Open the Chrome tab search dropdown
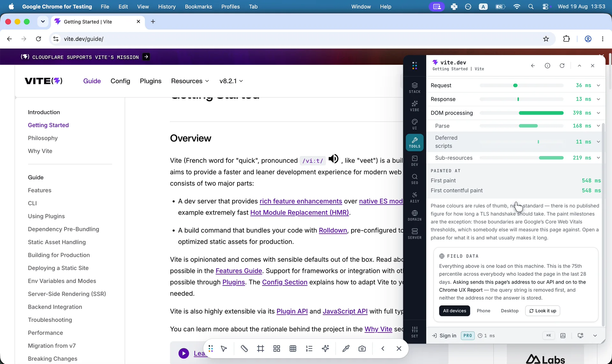Screen dimensions: 612x364 (43, 22)
